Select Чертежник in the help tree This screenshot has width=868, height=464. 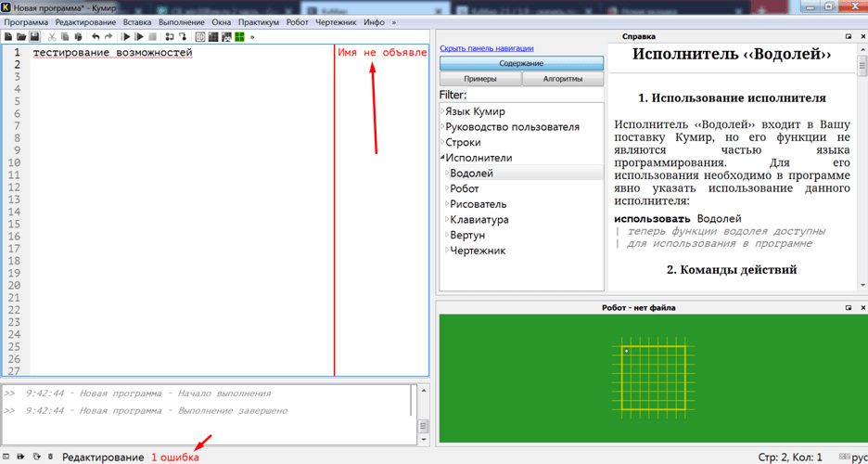pyautogui.click(x=478, y=251)
